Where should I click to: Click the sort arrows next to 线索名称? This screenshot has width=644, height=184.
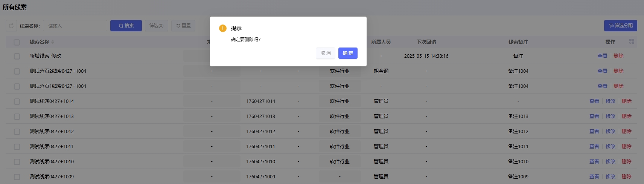[x=53, y=42]
